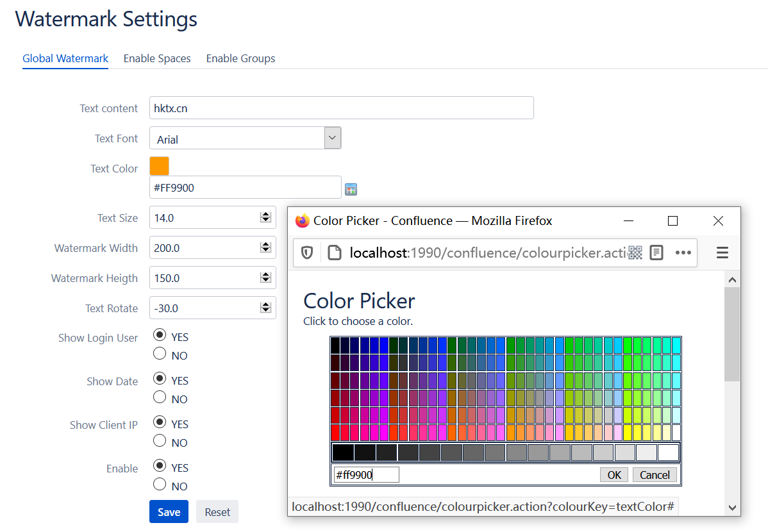The width and height of the screenshot is (768, 532).
Task: Click the 'Show Client IP' label
Action: pos(104,425)
